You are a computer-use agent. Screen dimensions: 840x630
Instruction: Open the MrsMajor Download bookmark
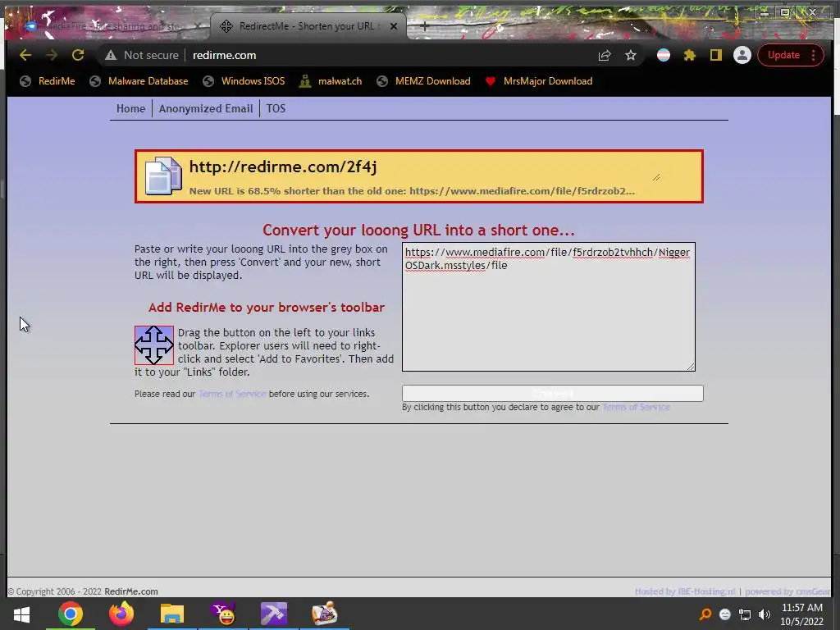pos(539,81)
